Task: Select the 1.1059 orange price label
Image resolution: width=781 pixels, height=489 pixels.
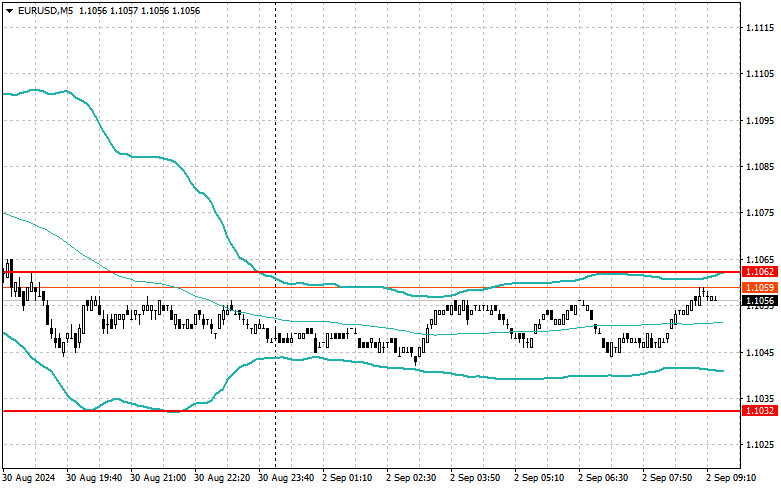Action: pos(759,288)
